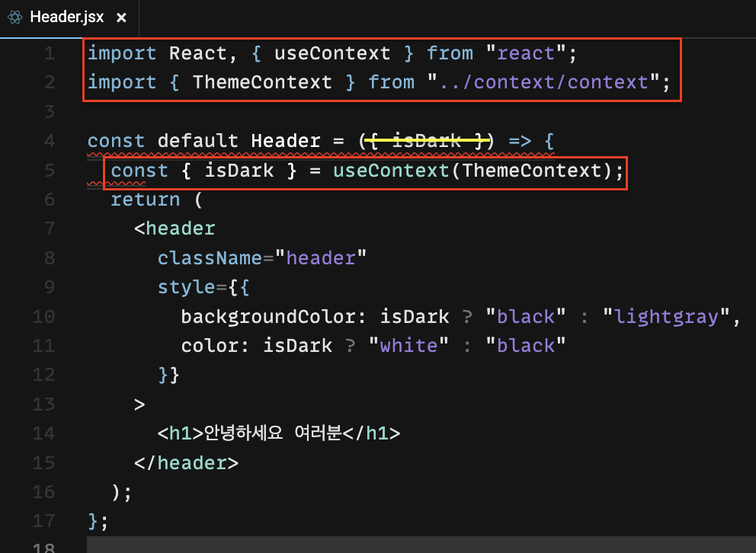
Task: Click the "useContext(ThemeContext)" call on line 5
Action: click(x=472, y=171)
